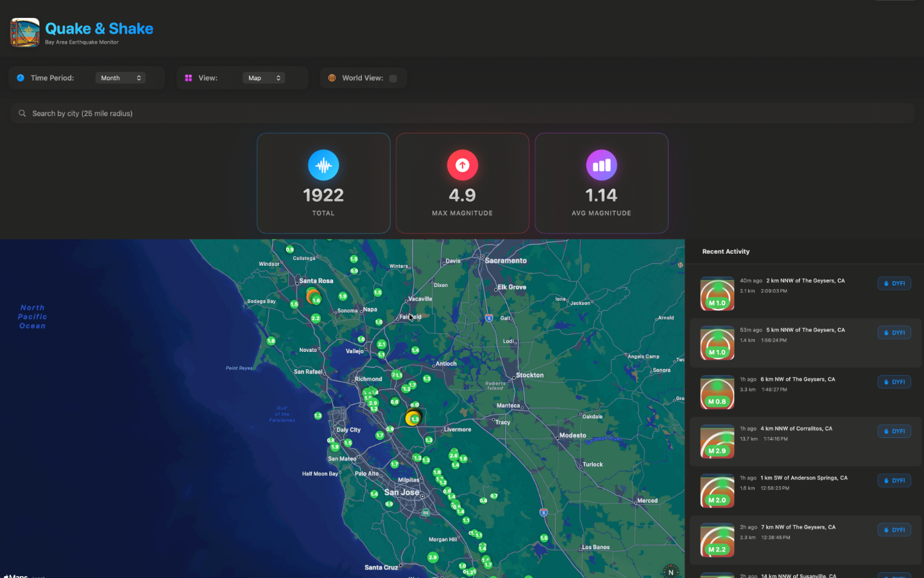Click the Sacramento city label on map
Image resolution: width=924 pixels, height=578 pixels.
[x=506, y=261]
